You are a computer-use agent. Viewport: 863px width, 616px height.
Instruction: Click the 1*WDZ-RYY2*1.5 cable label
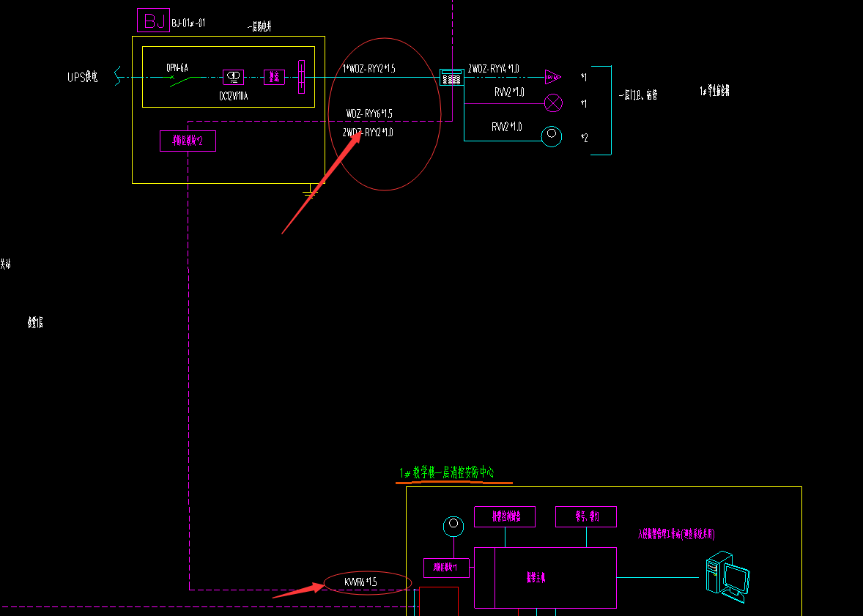[368, 68]
